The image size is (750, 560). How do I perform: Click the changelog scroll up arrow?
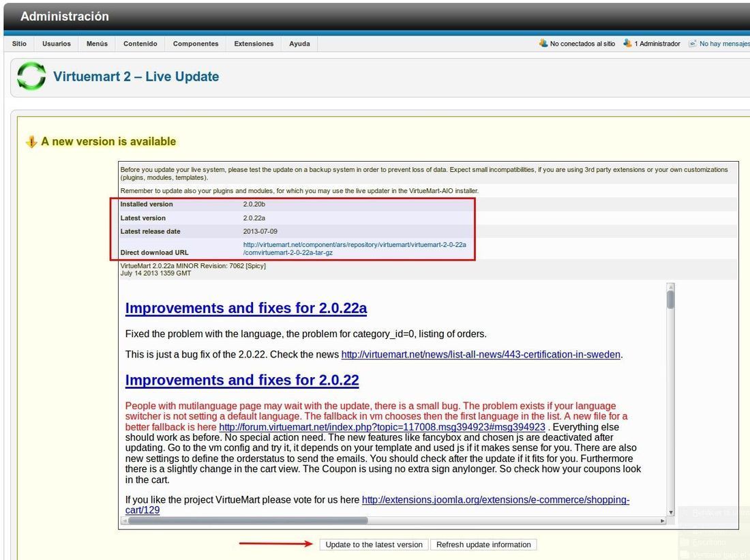(671, 287)
